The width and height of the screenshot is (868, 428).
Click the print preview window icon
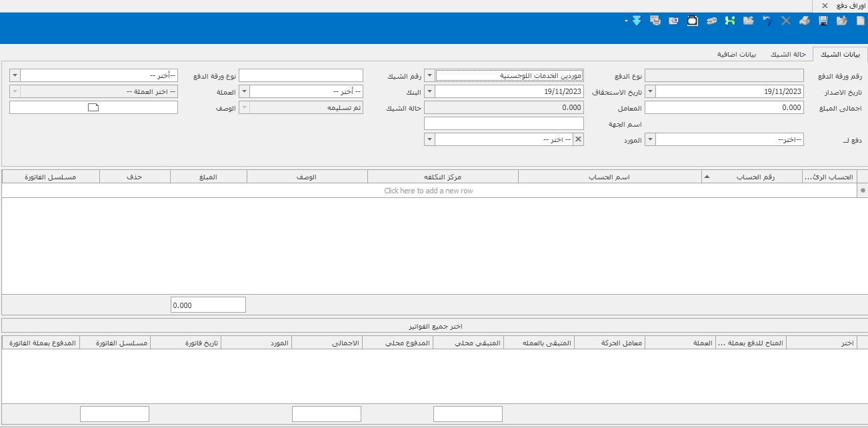coord(655,21)
